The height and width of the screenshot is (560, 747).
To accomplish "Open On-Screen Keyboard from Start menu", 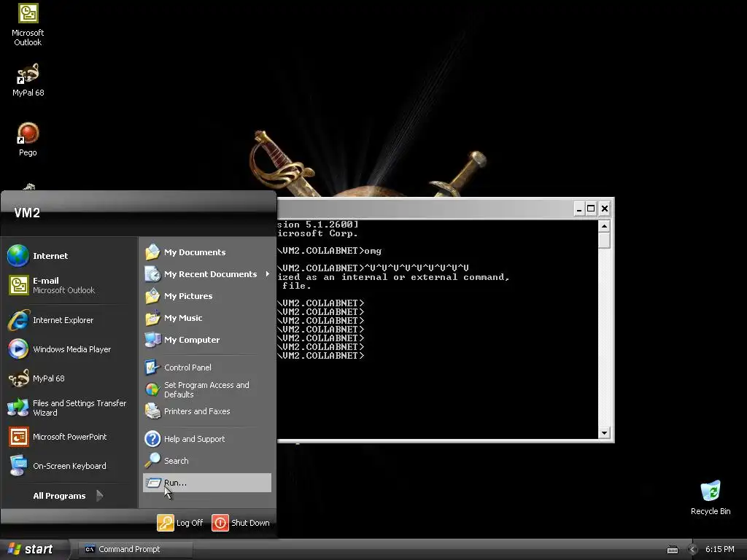I will 69,466.
